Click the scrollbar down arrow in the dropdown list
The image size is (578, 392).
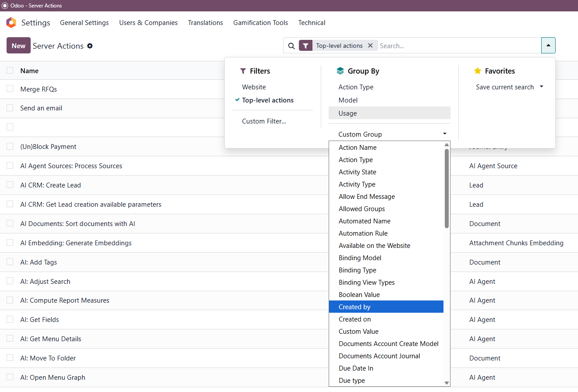[447, 383]
